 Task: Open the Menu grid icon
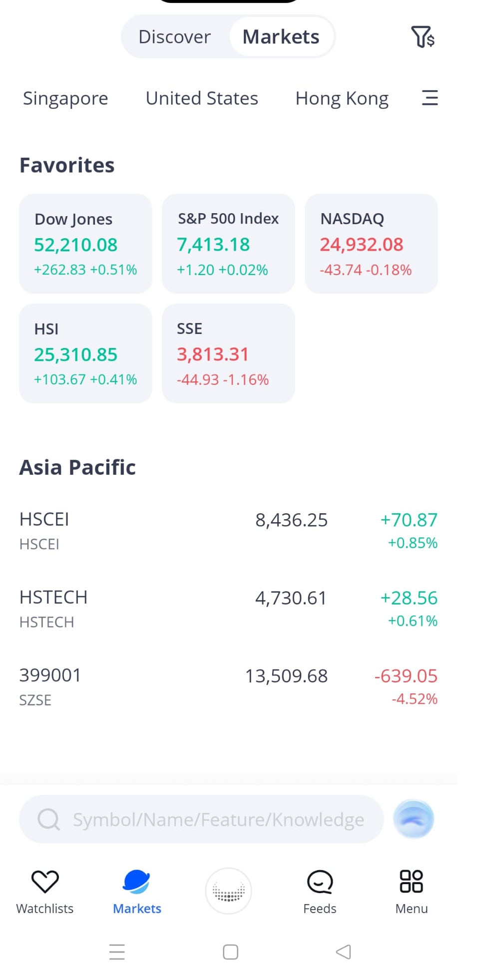point(411,881)
